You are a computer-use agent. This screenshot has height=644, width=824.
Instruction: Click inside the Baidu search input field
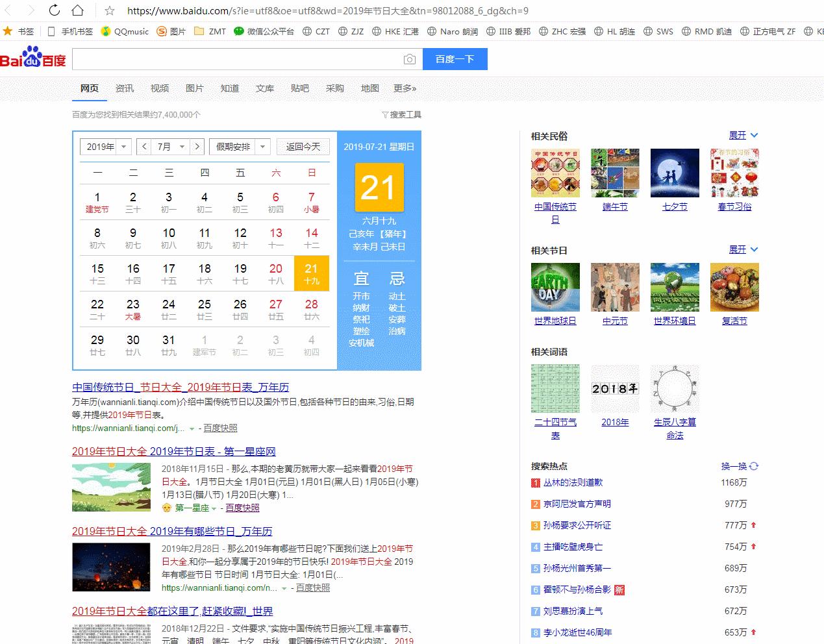point(240,58)
